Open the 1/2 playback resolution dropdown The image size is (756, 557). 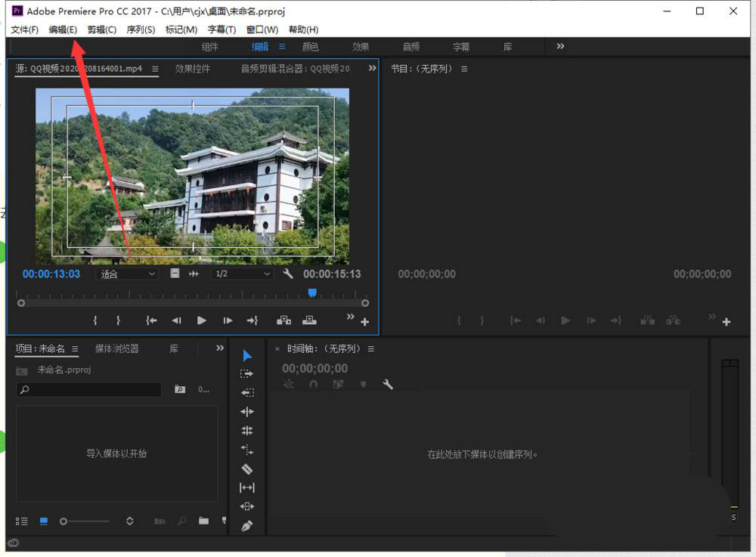(x=242, y=274)
